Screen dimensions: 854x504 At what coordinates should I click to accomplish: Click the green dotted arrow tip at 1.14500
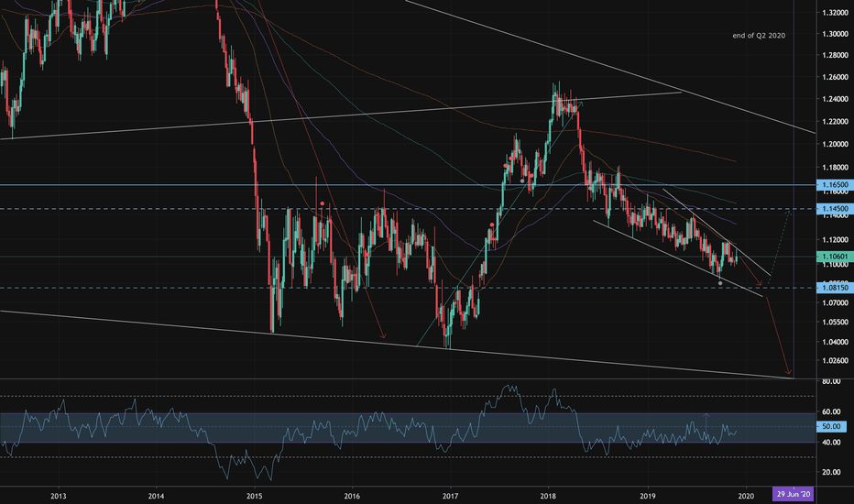[x=788, y=211]
